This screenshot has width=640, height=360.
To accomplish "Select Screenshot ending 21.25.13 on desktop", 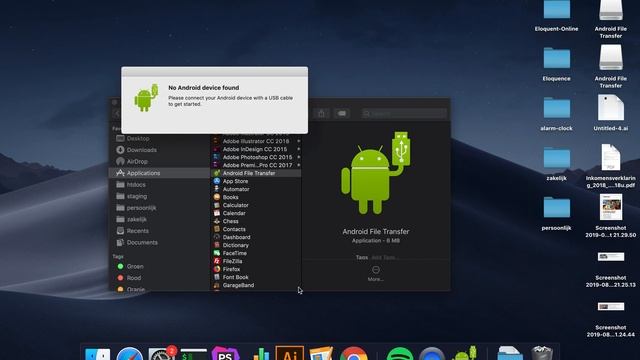I will click(611, 269).
